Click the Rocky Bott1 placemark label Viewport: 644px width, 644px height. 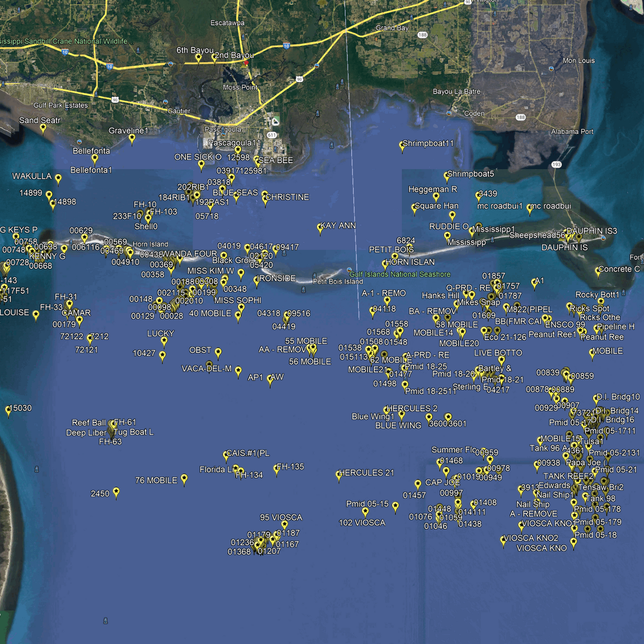tap(598, 295)
